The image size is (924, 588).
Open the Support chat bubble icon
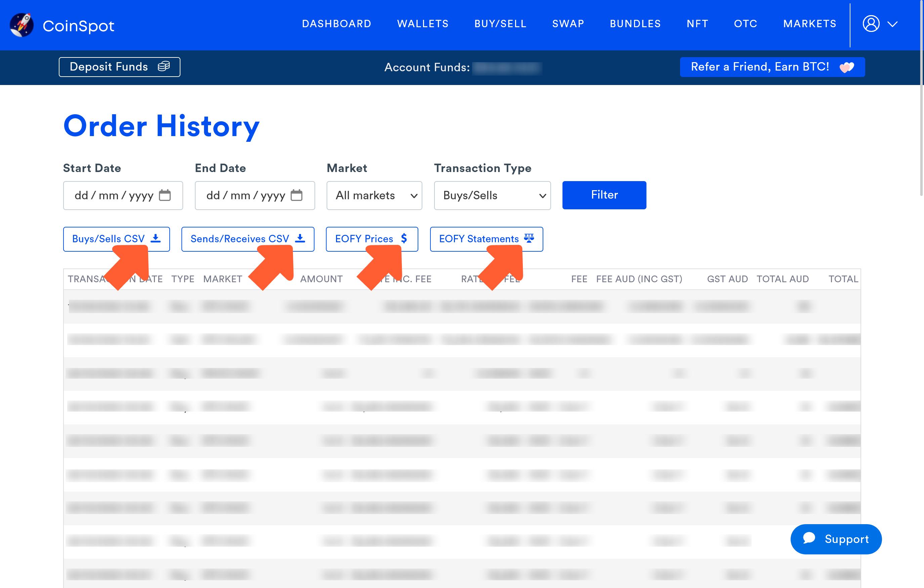click(809, 539)
